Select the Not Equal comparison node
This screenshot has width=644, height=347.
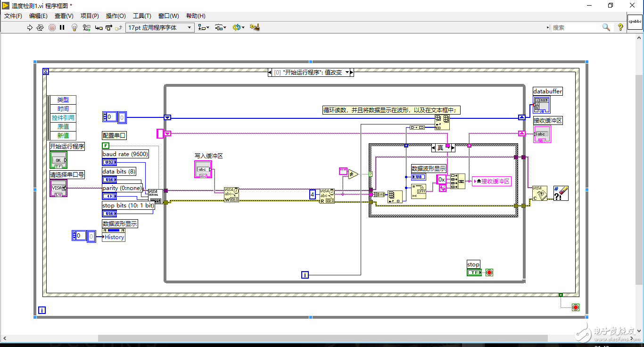click(353, 175)
